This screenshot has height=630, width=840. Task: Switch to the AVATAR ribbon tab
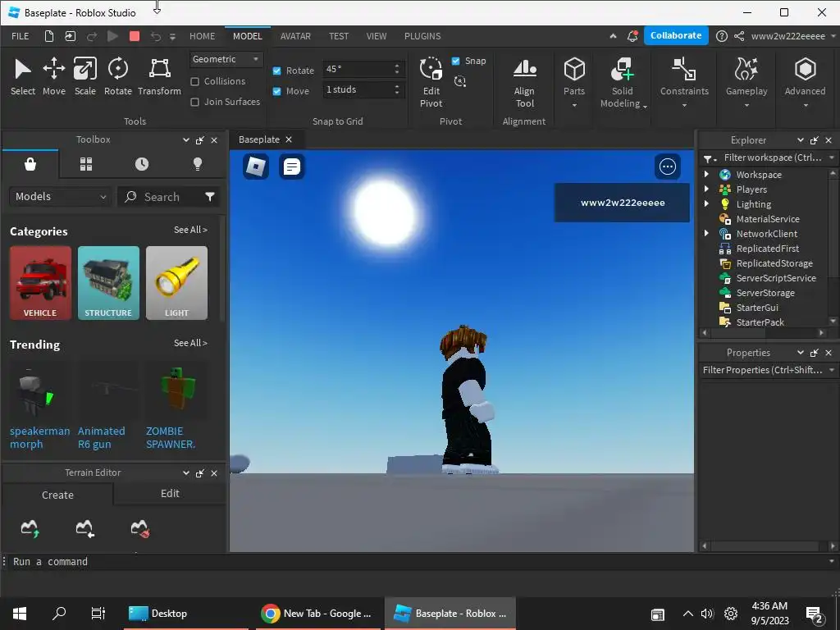pyautogui.click(x=295, y=36)
